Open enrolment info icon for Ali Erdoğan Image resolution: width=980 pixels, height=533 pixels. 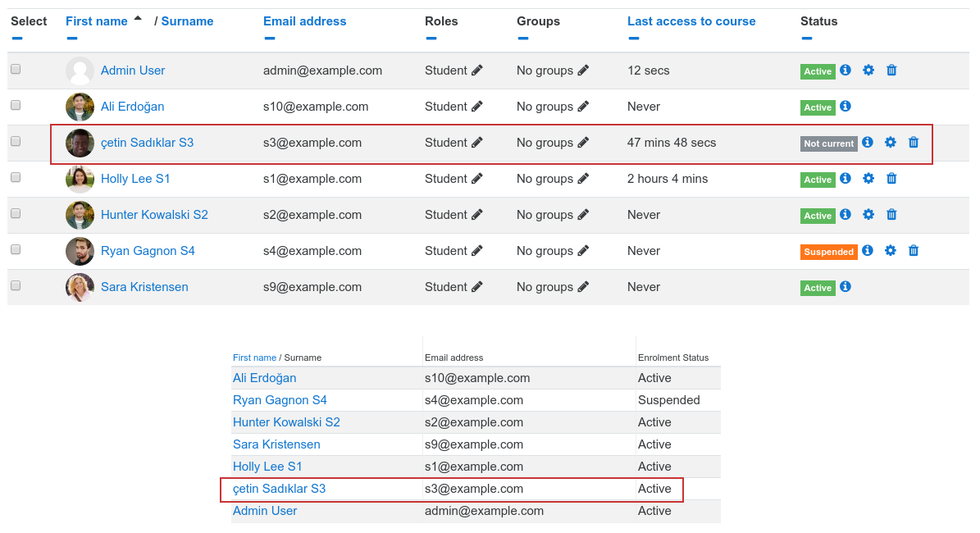coord(846,107)
